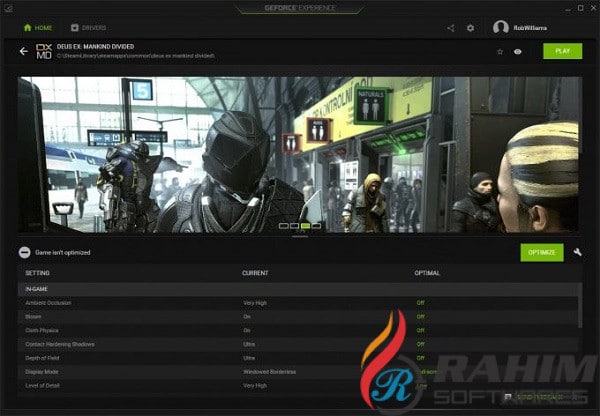This screenshot has height=416, width=600.
Task: Click Depth of Field optimal value Off
Action: 421,358
